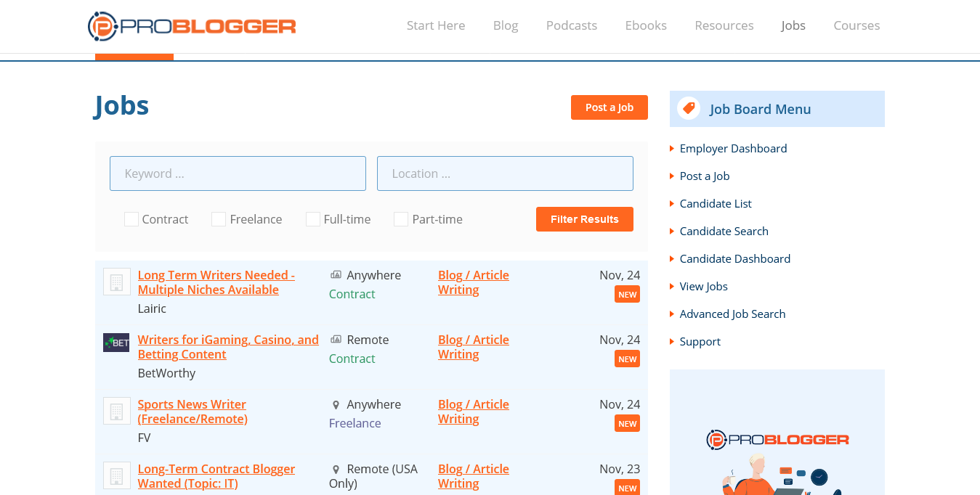Click Blog / Article Writing in Sports News Writer row
This screenshot has width=980, height=495.
tap(474, 412)
